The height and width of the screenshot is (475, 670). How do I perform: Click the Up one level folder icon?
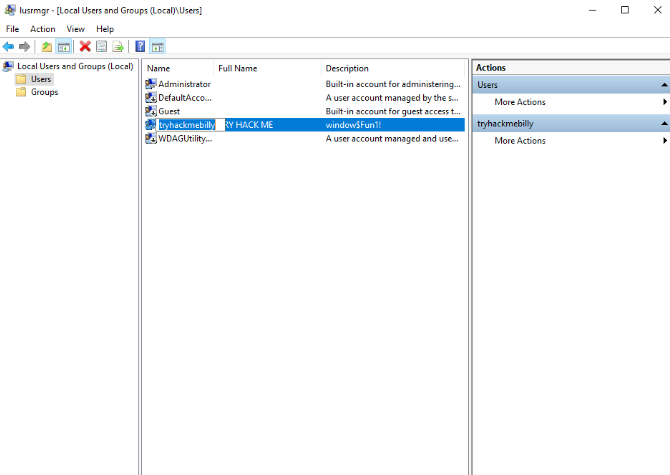tap(46, 46)
